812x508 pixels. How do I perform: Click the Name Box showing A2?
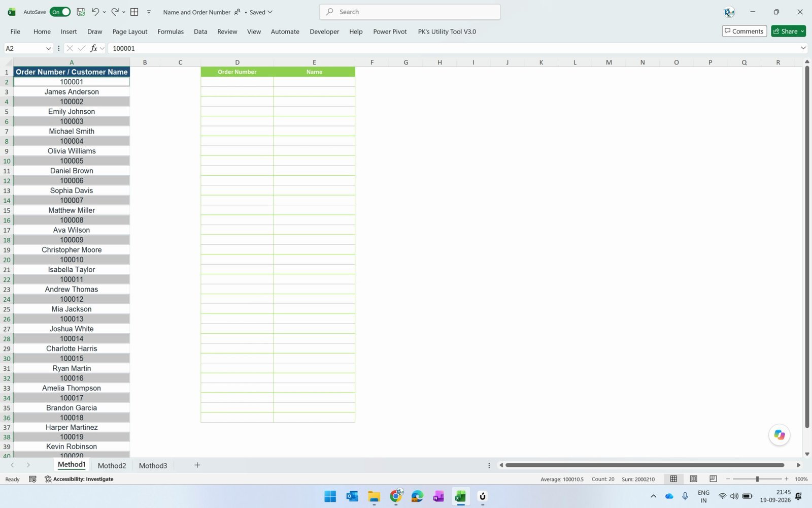click(24, 48)
